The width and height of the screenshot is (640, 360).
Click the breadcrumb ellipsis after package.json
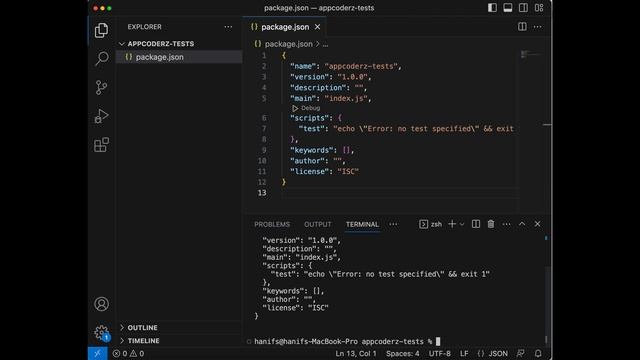325,44
